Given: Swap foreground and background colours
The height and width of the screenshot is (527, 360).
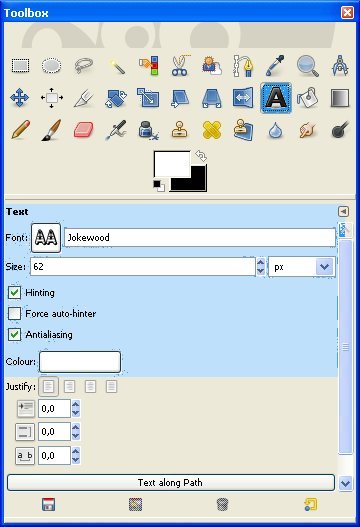Looking at the screenshot, I should click(x=201, y=156).
